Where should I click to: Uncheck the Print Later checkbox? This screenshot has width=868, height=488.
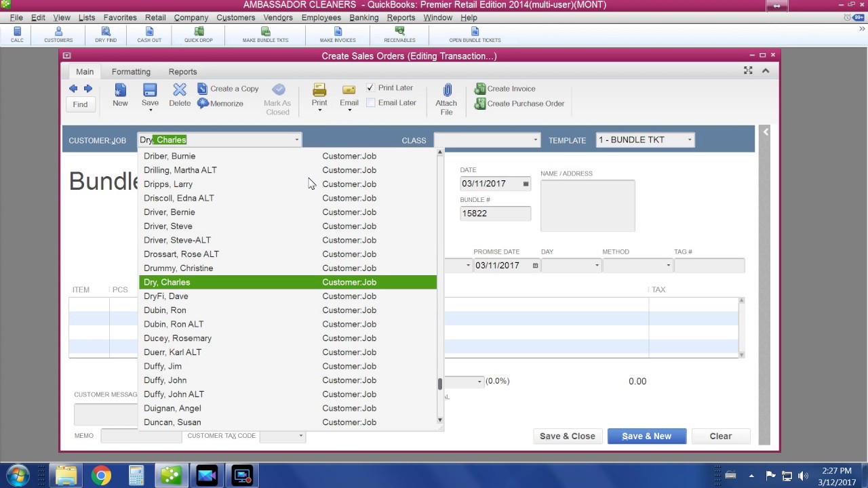[x=370, y=88]
